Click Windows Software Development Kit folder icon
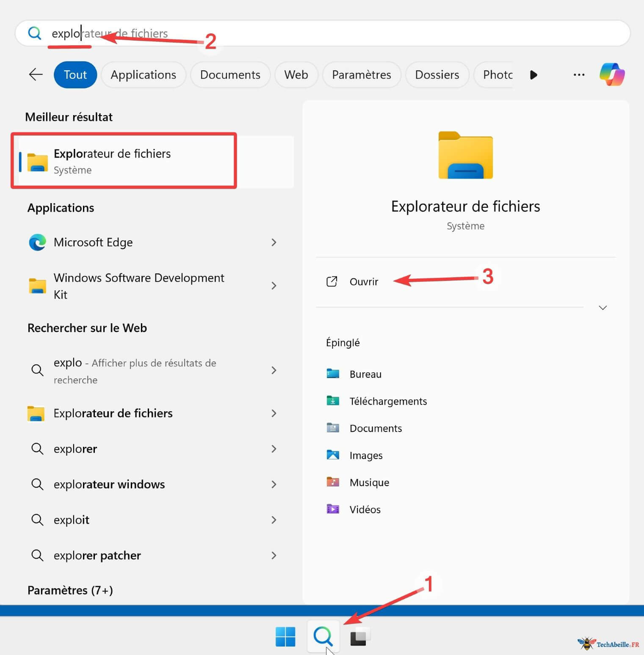644x655 pixels. pyautogui.click(x=37, y=286)
